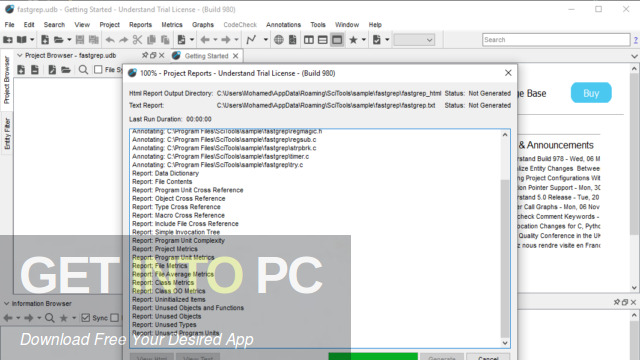Viewport: 640px width, 360px height.
Task: Click the Undo arrow icon
Action: click(x=110, y=40)
